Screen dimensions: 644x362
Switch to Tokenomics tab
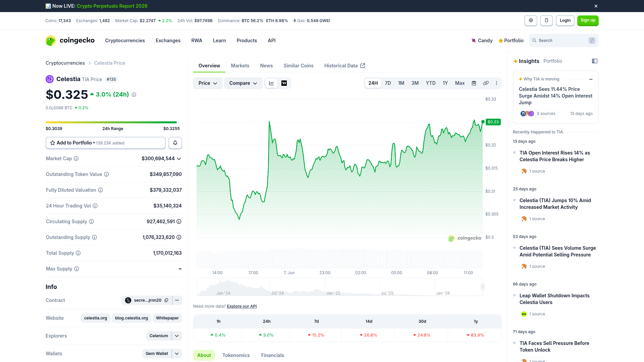coord(236,355)
